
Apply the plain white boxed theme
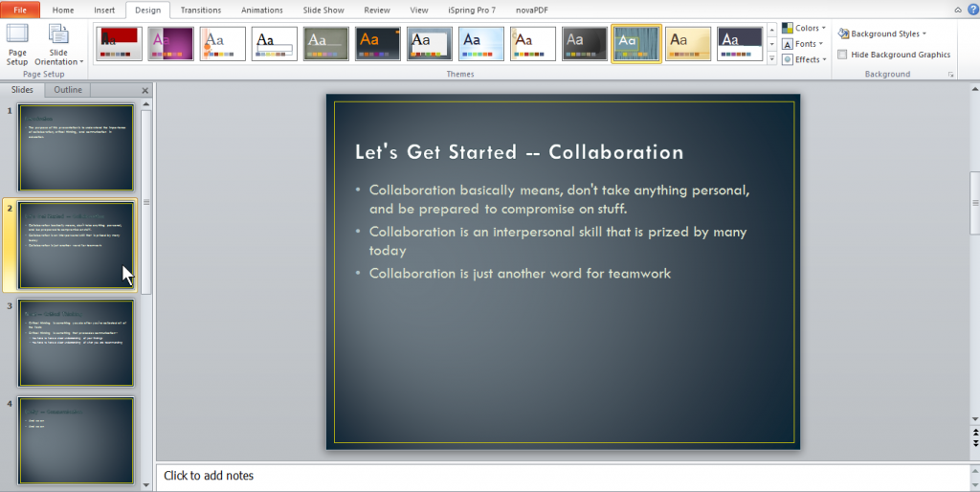pos(275,44)
